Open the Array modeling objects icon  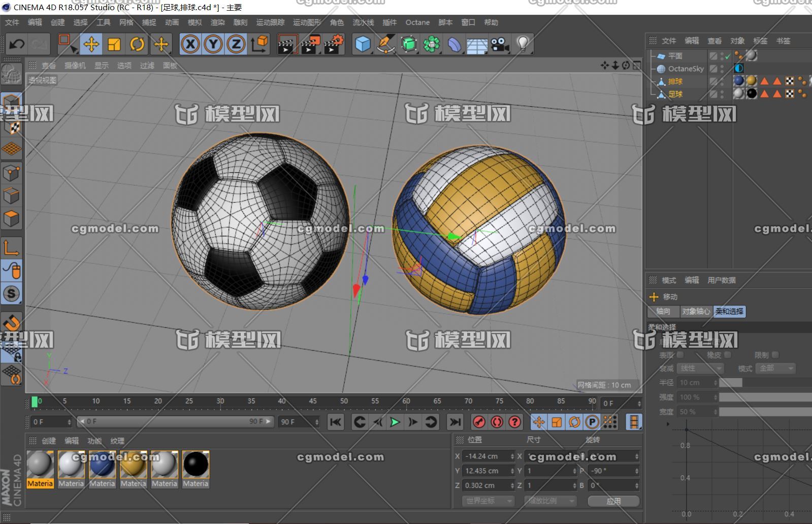(x=432, y=44)
